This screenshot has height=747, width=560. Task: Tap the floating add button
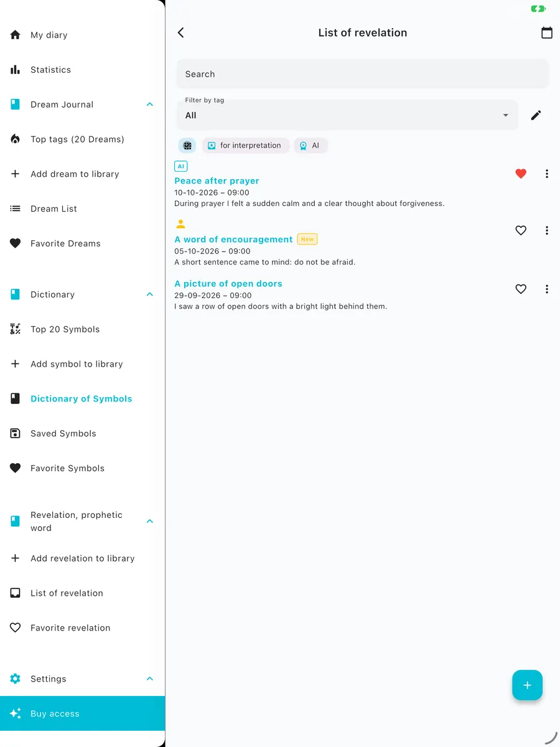[x=527, y=685]
